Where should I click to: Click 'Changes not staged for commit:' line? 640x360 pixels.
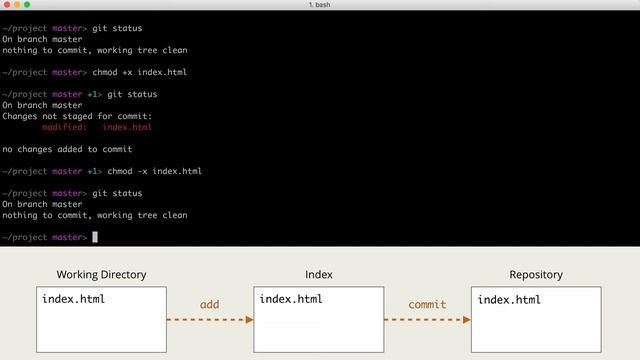77,116
